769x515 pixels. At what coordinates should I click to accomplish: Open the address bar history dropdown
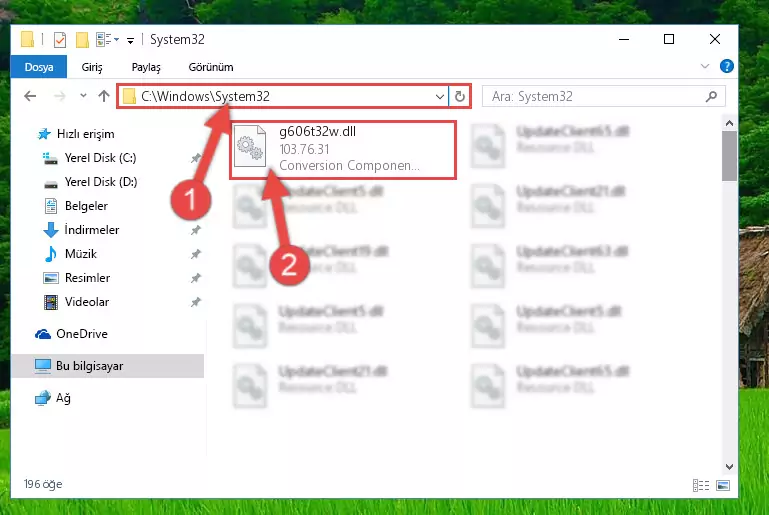pos(440,97)
